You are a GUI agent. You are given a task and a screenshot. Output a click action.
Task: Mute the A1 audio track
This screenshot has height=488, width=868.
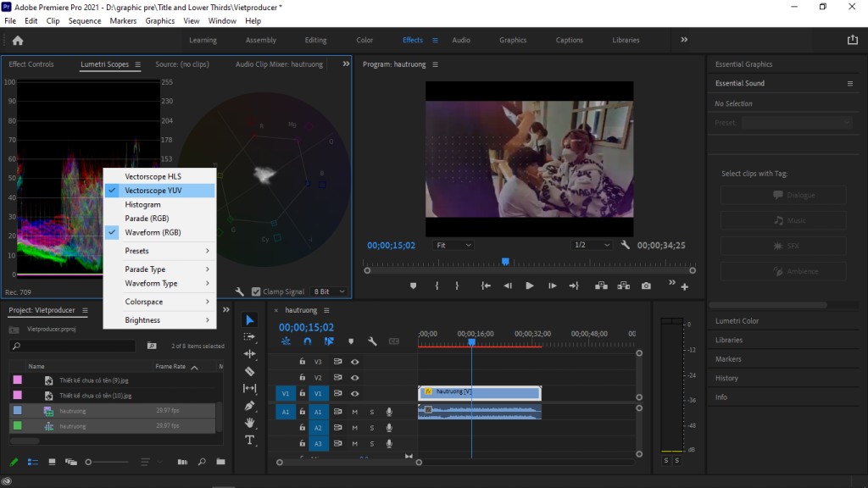coord(355,412)
